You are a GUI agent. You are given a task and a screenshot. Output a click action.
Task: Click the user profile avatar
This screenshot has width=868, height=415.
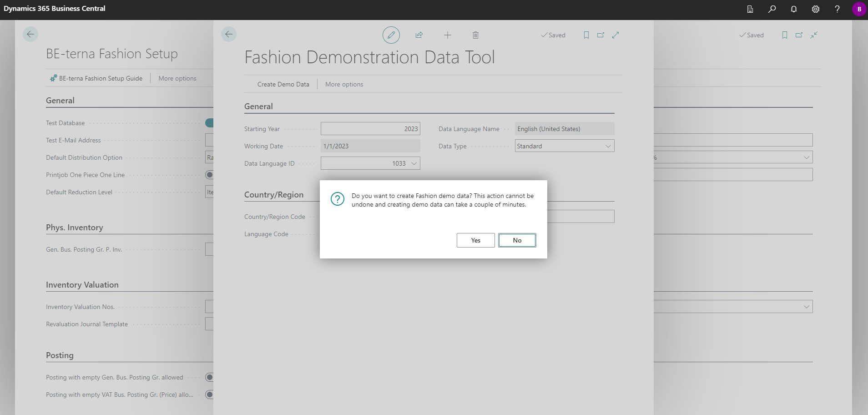[859, 9]
